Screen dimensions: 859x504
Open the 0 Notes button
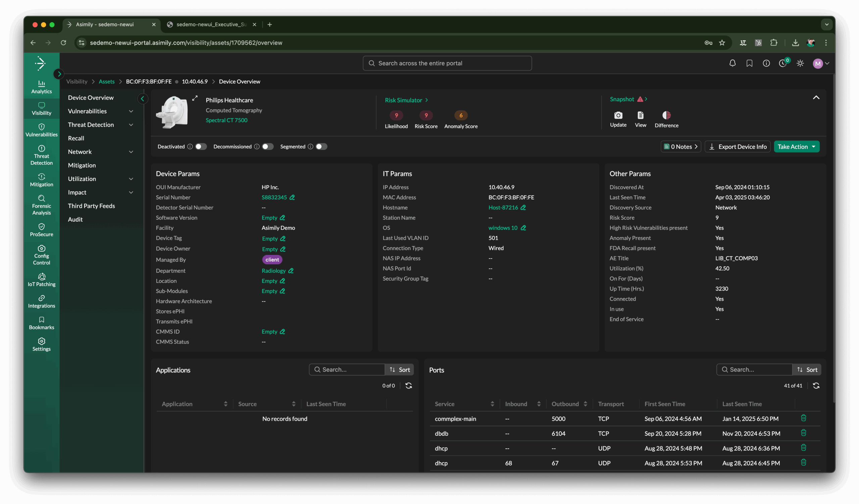pos(680,147)
